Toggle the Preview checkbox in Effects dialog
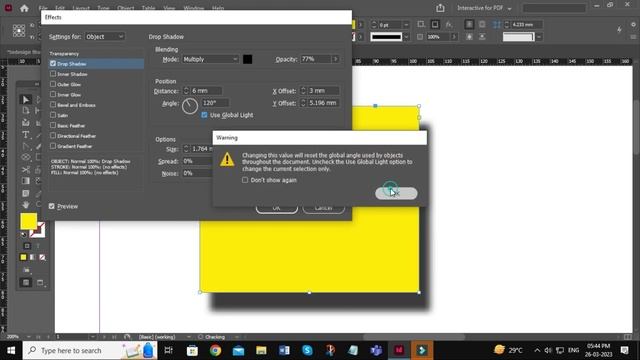This screenshot has width=640, height=360. click(x=51, y=206)
